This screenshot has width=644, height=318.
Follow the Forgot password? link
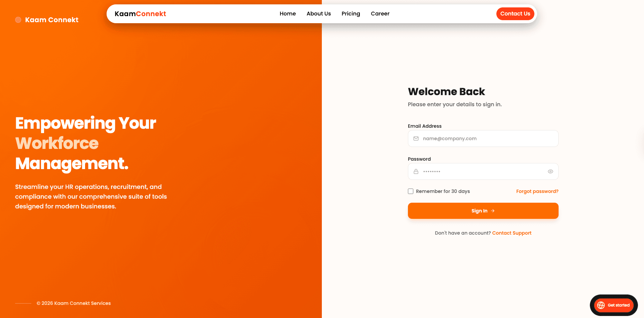coord(537,191)
